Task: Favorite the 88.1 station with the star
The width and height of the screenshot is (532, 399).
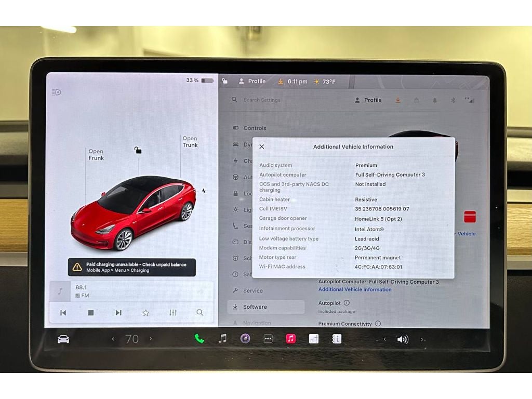Action: coord(145,313)
